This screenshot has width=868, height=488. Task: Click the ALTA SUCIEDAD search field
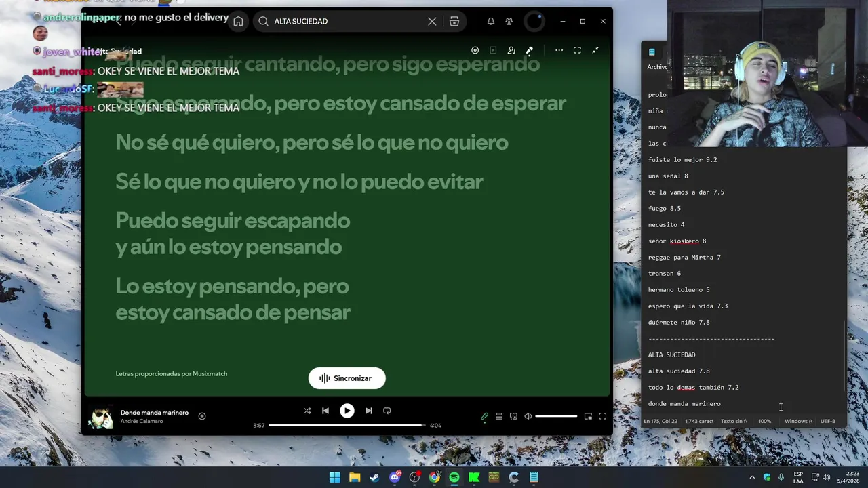347,21
